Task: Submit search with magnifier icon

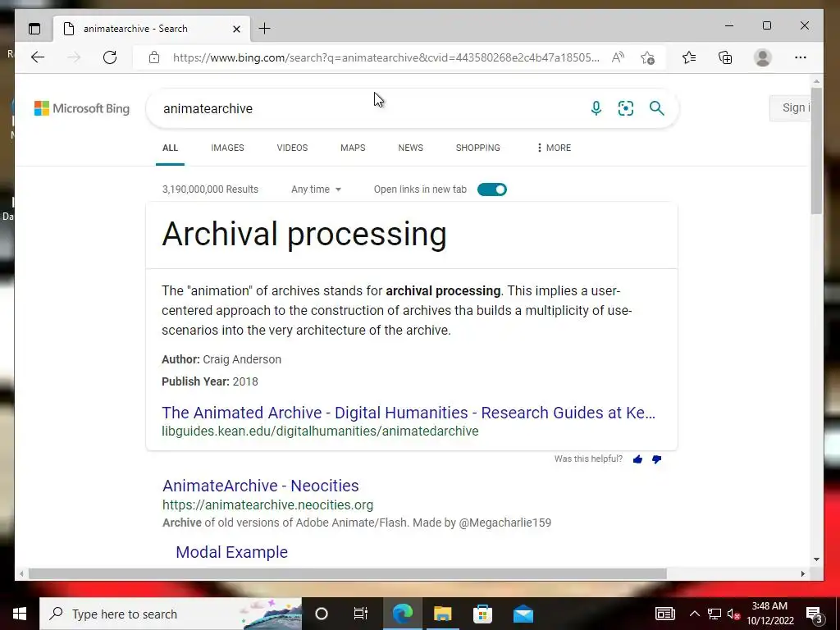Action: point(657,108)
